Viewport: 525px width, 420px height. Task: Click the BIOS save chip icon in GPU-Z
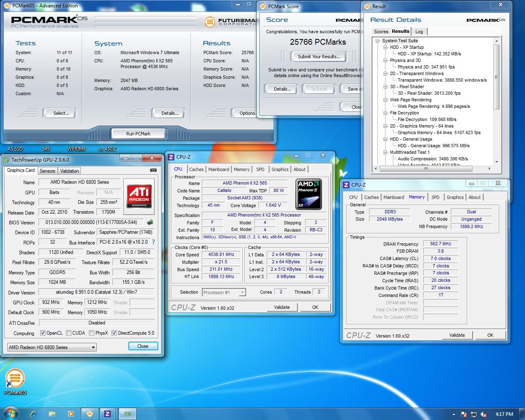[x=150, y=222]
